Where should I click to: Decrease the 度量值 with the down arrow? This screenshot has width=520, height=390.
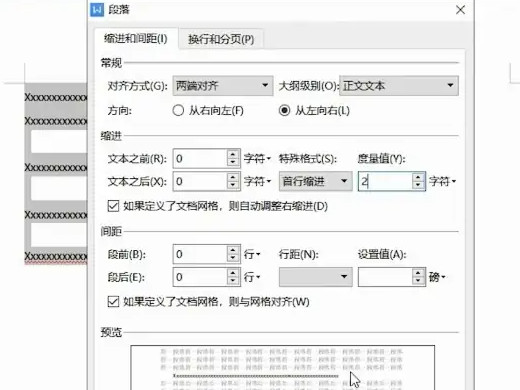(418, 186)
